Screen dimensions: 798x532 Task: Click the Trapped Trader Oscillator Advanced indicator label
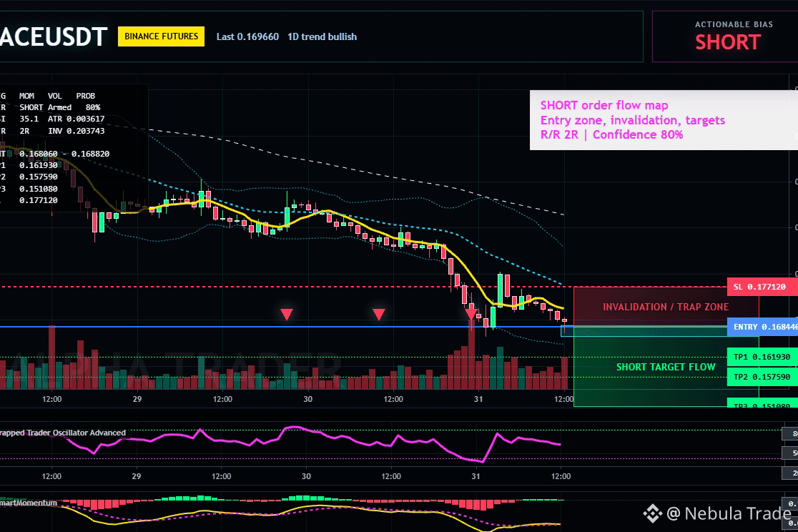point(63,433)
